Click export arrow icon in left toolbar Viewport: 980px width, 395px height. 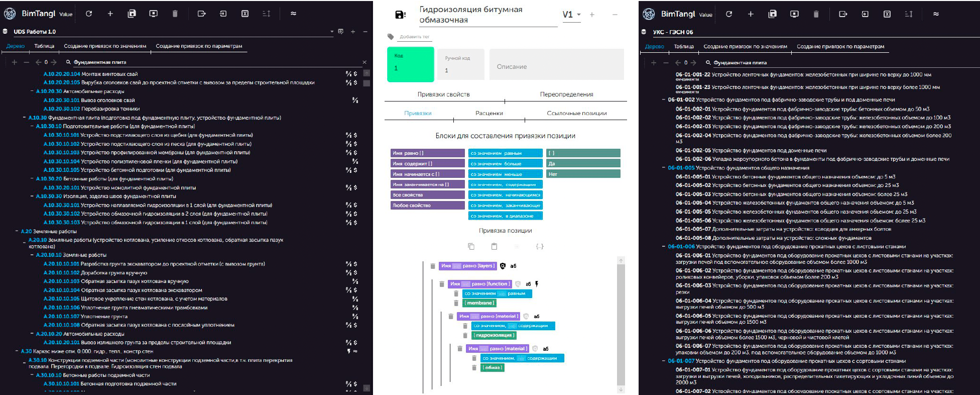pos(201,14)
